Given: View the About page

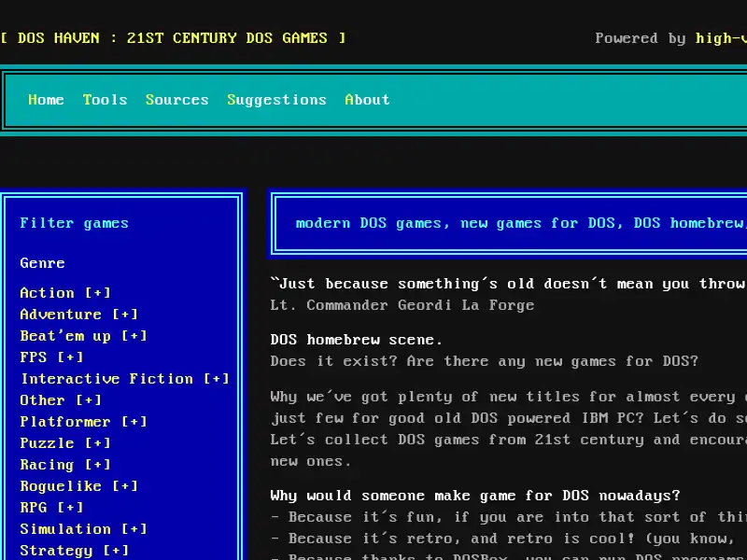Looking at the screenshot, I should pyautogui.click(x=367, y=99).
